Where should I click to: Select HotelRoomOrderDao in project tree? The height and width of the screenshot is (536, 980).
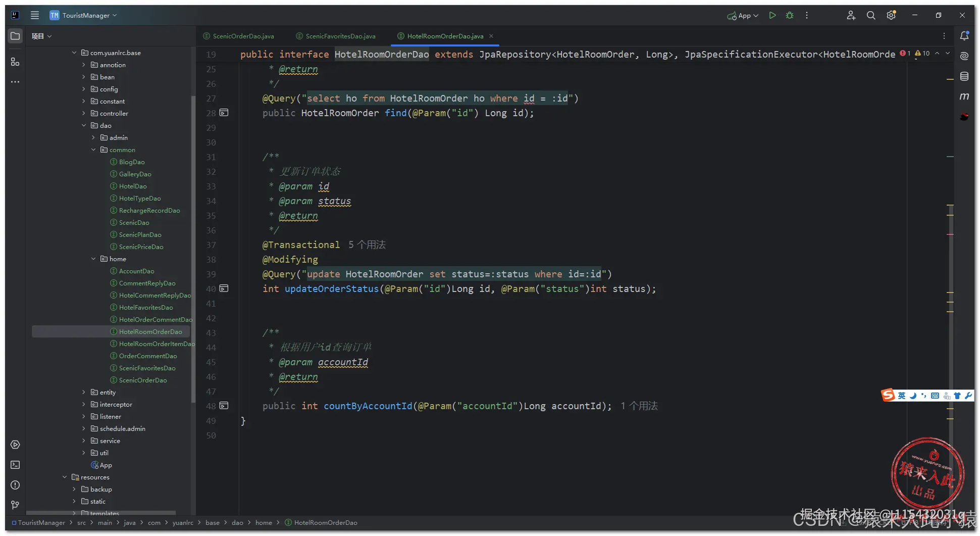(150, 331)
